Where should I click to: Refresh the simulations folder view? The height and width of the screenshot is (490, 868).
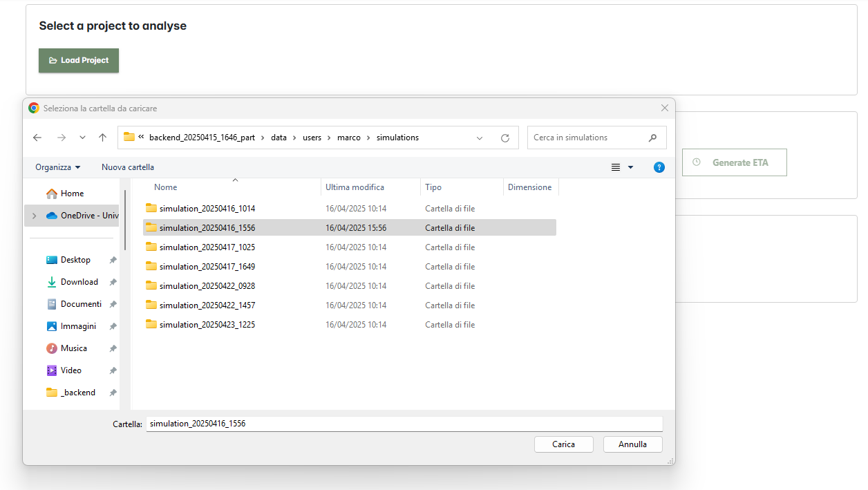pyautogui.click(x=505, y=138)
